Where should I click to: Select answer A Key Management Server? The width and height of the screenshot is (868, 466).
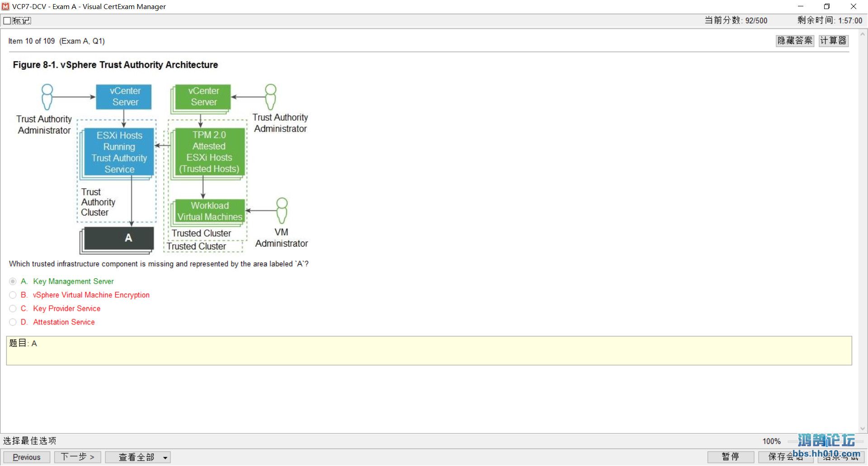[13, 281]
